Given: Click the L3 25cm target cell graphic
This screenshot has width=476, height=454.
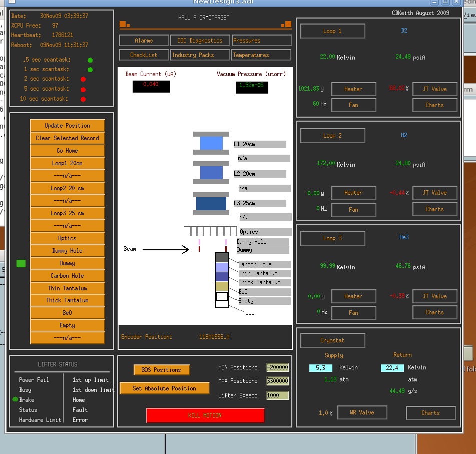Looking at the screenshot, I should point(211,203).
